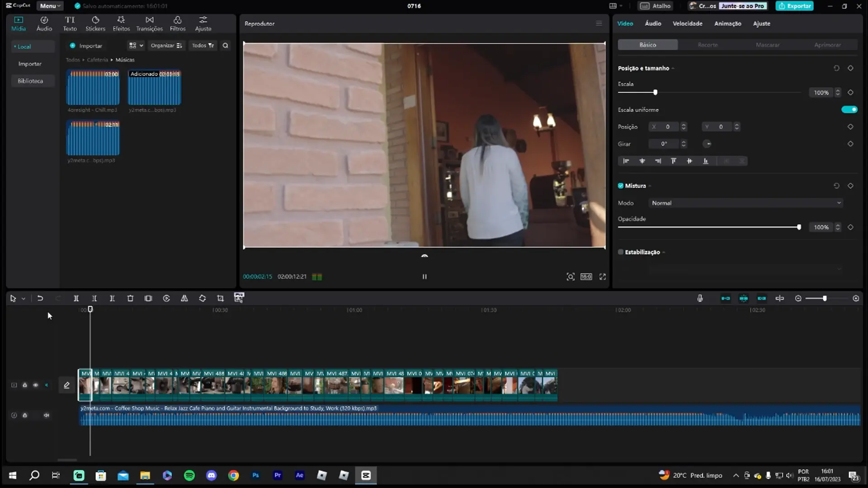The height and width of the screenshot is (488, 868).
Task: Open the Recorte tab in the right panel
Action: point(708,45)
